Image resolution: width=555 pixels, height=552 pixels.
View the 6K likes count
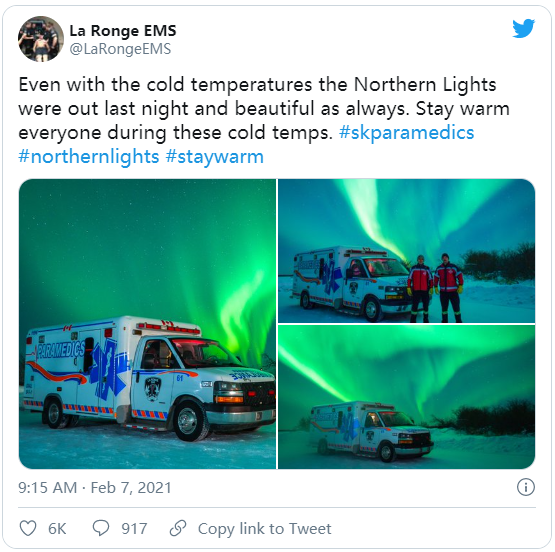click(57, 529)
